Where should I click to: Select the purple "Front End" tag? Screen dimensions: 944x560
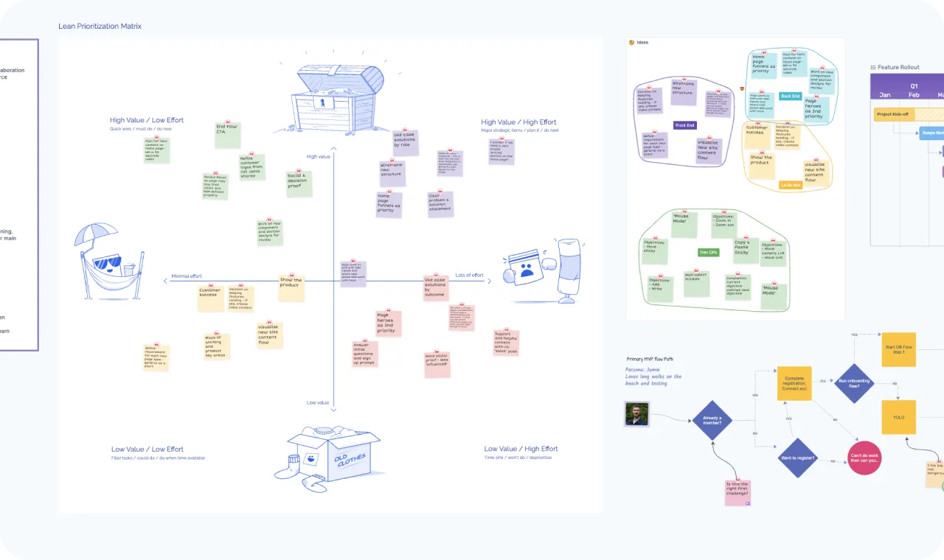pyautogui.click(x=684, y=125)
